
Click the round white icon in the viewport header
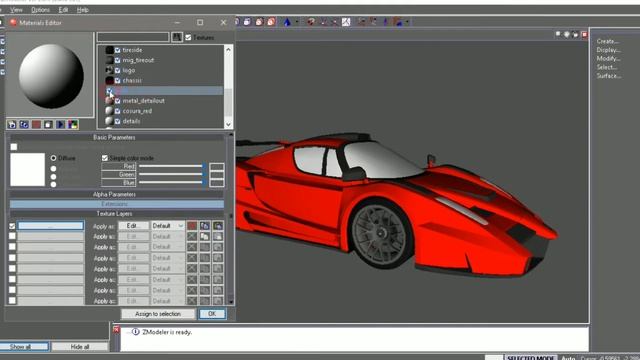pos(567,35)
